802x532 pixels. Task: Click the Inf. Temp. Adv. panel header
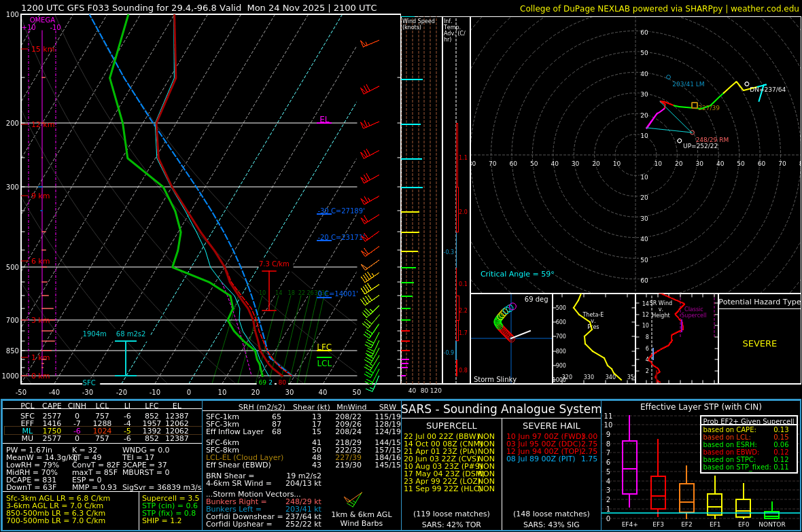click(455, 30)
